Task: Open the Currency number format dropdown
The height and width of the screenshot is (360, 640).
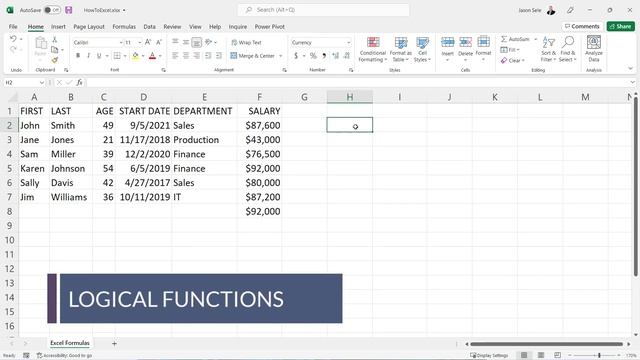Action: 348,42
